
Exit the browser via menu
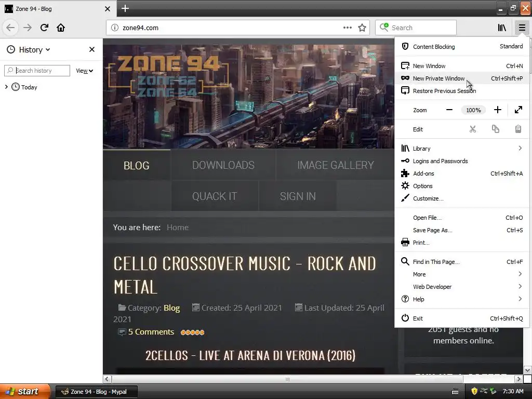462,318
